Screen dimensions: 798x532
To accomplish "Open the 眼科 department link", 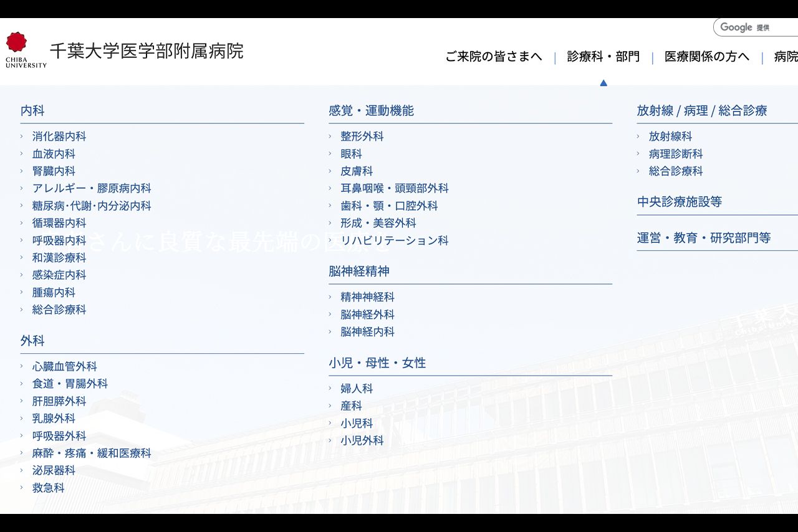I will coord(351,154).
